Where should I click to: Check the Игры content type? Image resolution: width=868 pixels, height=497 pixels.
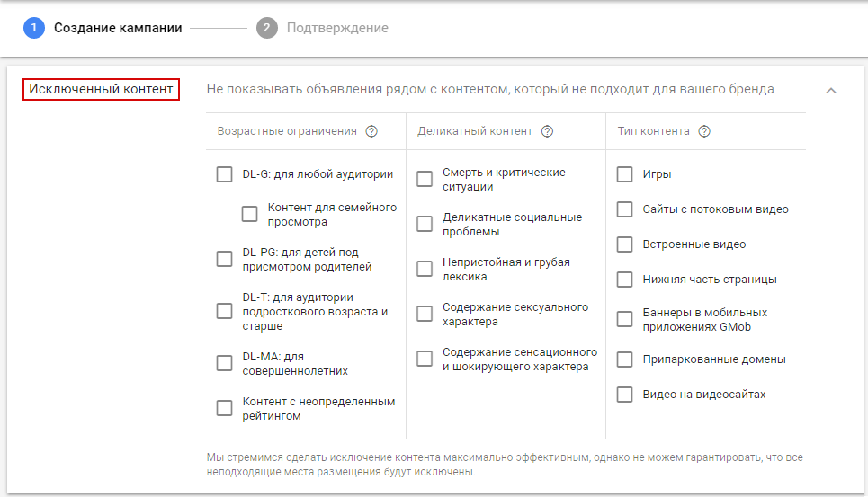coord(625,174)
